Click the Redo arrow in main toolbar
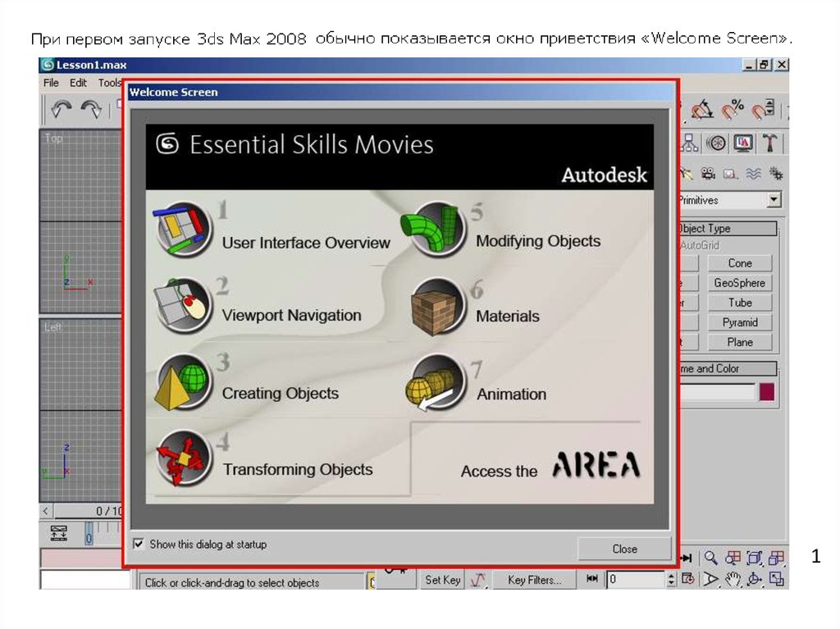This screenshot has height=629, width=840. pos(90,109)
